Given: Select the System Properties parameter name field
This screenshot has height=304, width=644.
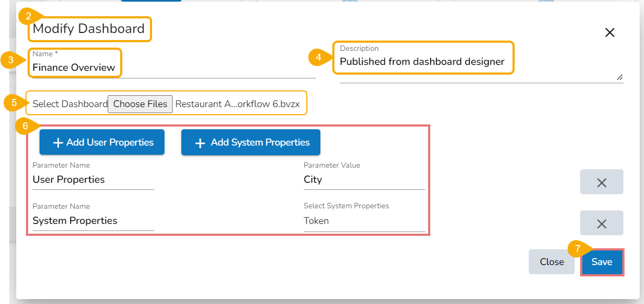Looking at the screenshot, I should 93,221.
